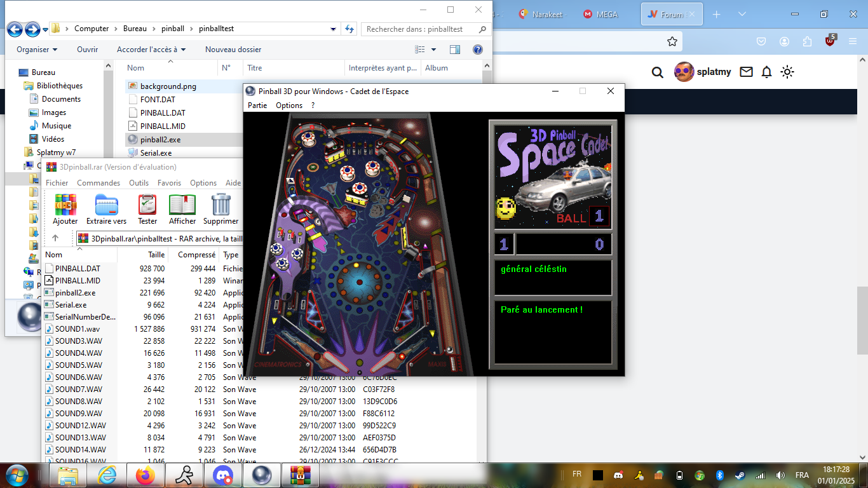Open the splatmy user profile link

pos(702,72)
